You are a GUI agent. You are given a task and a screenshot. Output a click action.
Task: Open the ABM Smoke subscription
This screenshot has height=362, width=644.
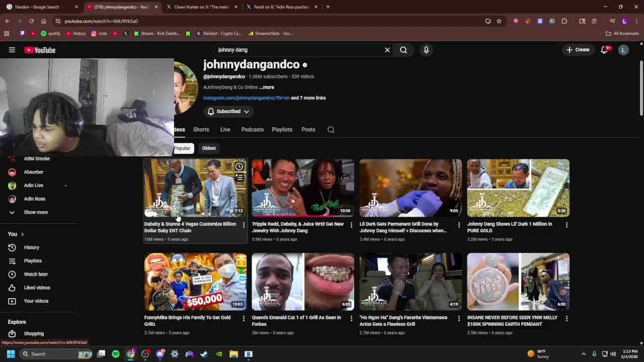(x=38, y=159)
